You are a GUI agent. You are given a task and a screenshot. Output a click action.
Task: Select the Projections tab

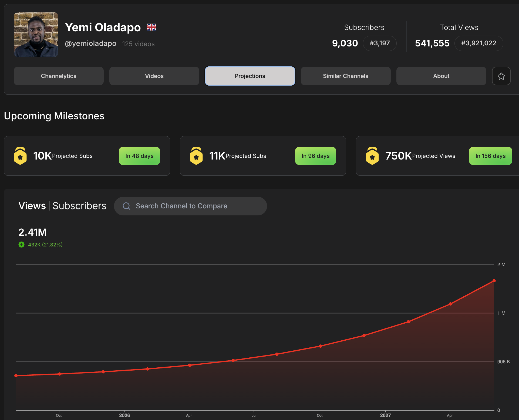(250, 76)
